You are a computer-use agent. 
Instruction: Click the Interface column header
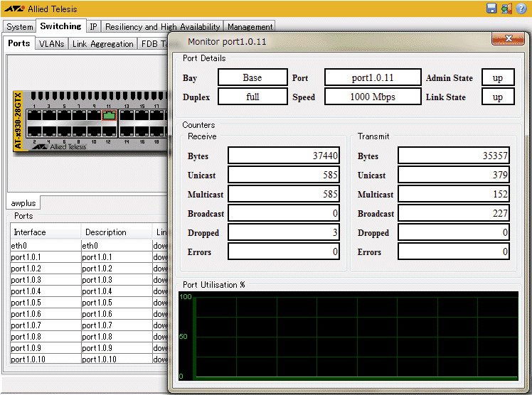click(30, 232)
